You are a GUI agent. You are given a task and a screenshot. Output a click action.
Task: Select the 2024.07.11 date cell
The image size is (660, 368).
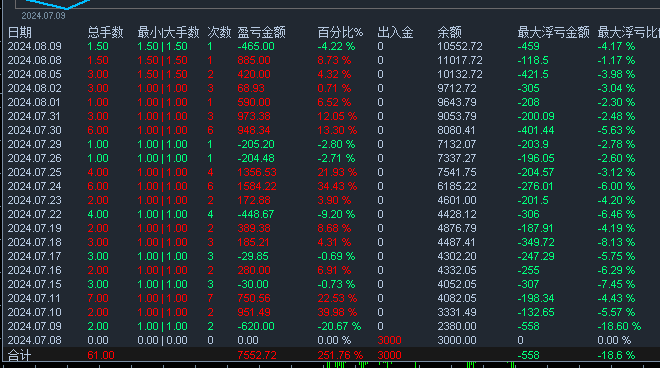pos(35,298)
